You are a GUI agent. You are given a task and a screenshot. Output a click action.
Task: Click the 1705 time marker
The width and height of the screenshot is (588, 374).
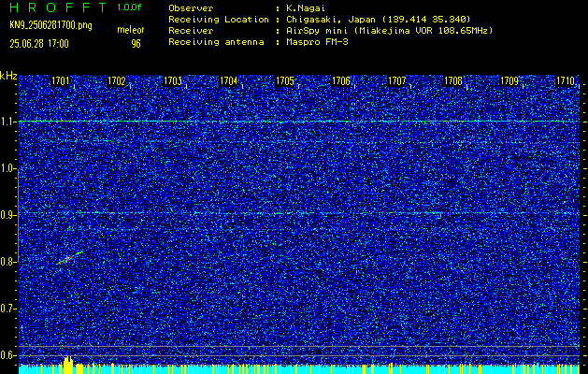[285, 81]
